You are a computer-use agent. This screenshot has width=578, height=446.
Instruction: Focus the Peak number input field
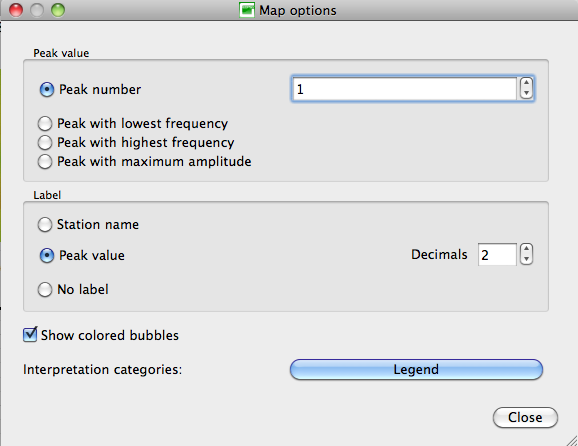pos(404,89)
